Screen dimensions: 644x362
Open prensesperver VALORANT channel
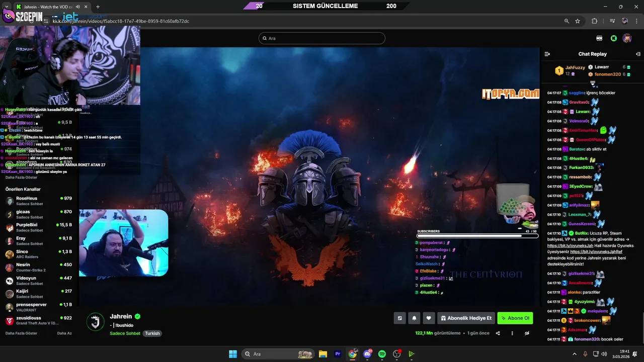pos(39,307)
